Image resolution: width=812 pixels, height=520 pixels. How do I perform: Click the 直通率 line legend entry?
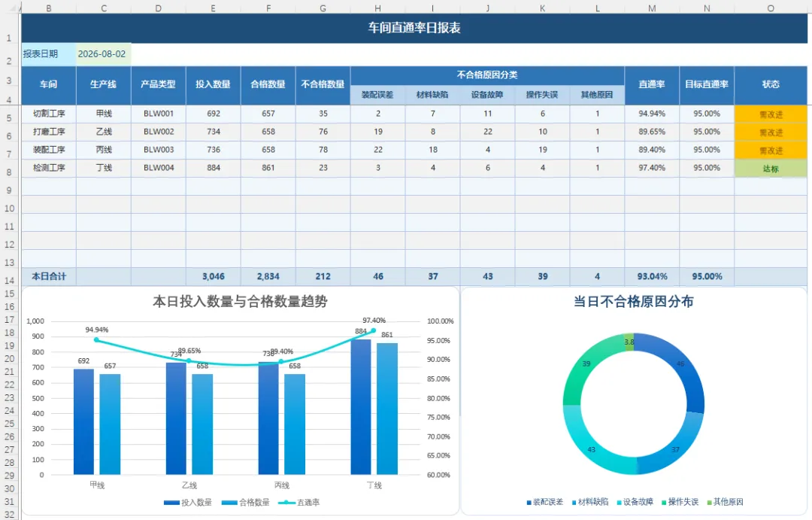click(x=299, y=503)
